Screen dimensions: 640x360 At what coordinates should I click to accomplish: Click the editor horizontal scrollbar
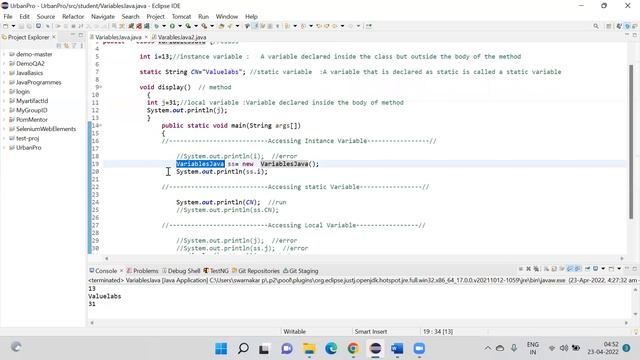tap(364, 258)
